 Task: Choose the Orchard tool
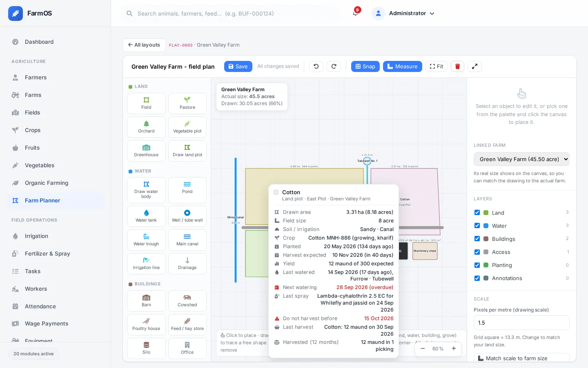click(146, 127)
